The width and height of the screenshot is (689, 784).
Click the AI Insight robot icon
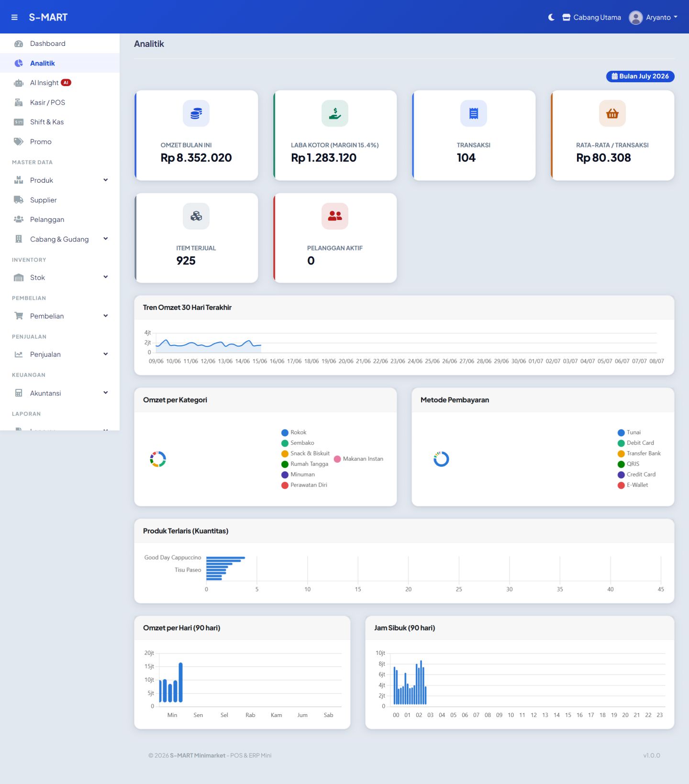point(19,83)
